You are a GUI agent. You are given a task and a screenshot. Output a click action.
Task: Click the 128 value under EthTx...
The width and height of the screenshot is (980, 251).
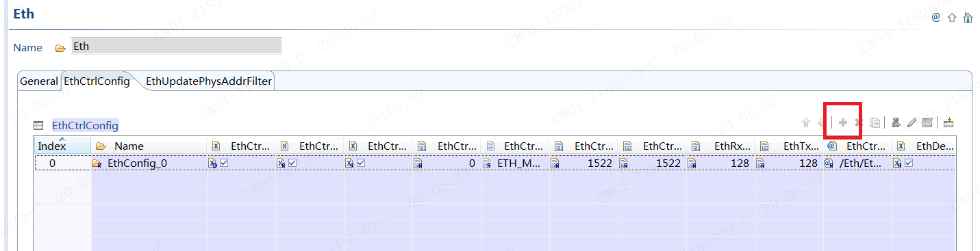(789, 163)
